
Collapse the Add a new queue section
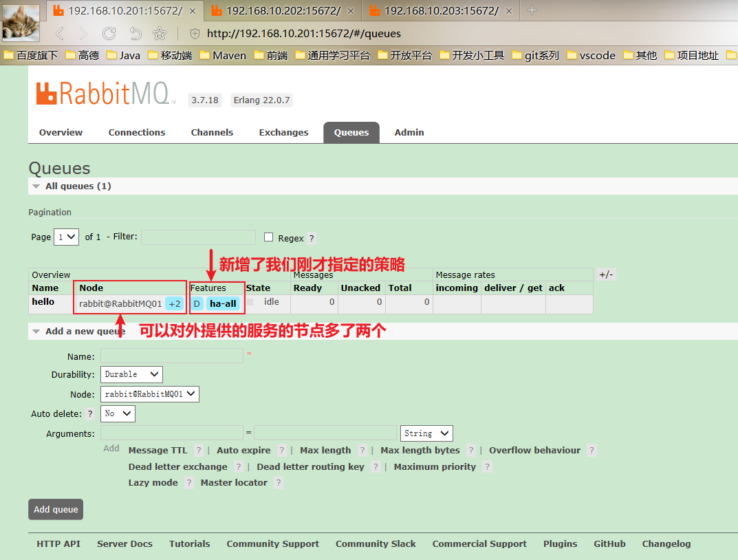pyautogui.click(x=79, y=332)
